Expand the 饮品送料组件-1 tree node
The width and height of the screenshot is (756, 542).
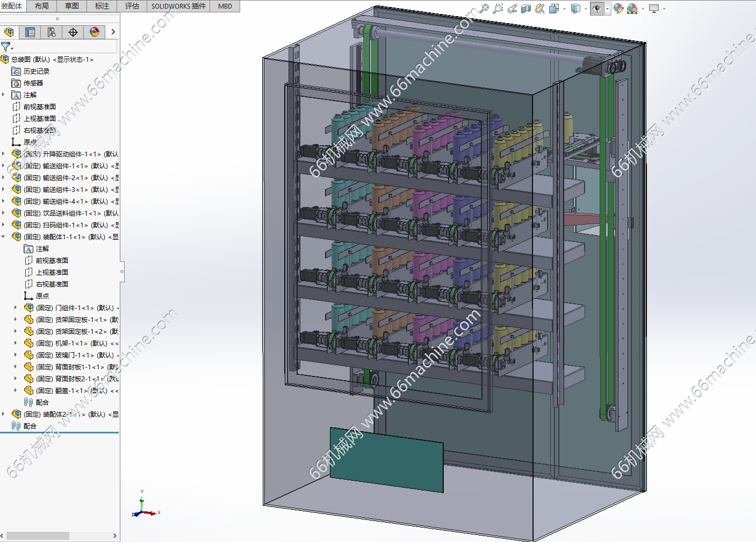pos(3,213)
